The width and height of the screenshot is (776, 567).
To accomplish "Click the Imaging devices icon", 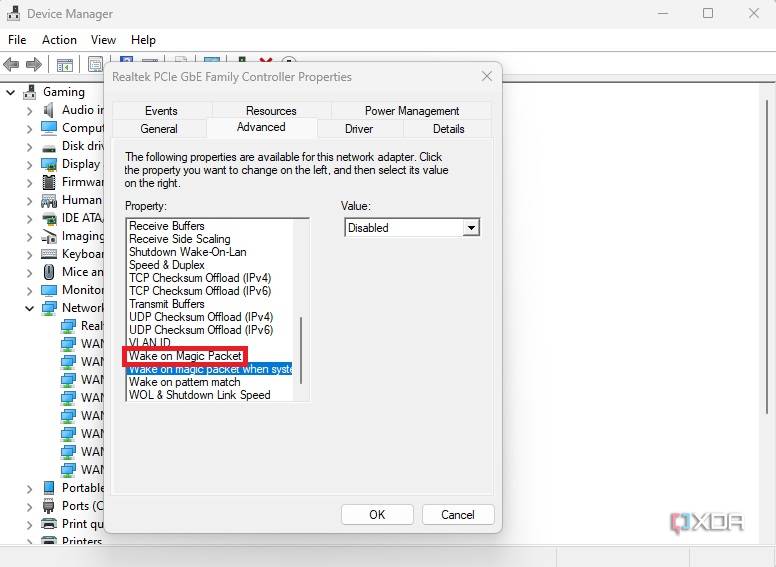I will coord(49,236).
